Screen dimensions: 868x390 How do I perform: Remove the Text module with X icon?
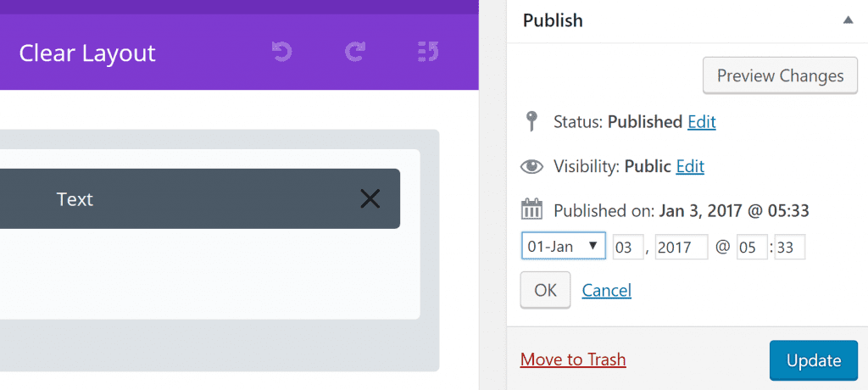(x=370, y=198)
